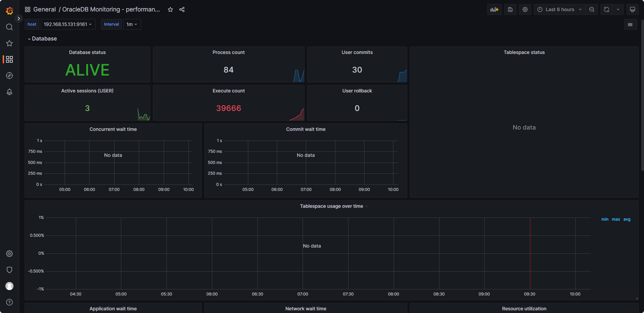
Task: Open the Grafana home logo
Action: [x=9, y=11]
